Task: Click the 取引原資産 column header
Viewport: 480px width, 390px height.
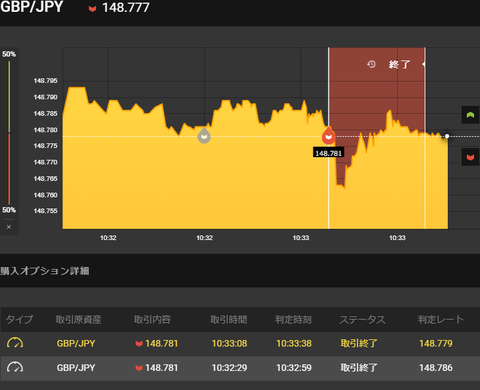Action: [x=78, y=319]
